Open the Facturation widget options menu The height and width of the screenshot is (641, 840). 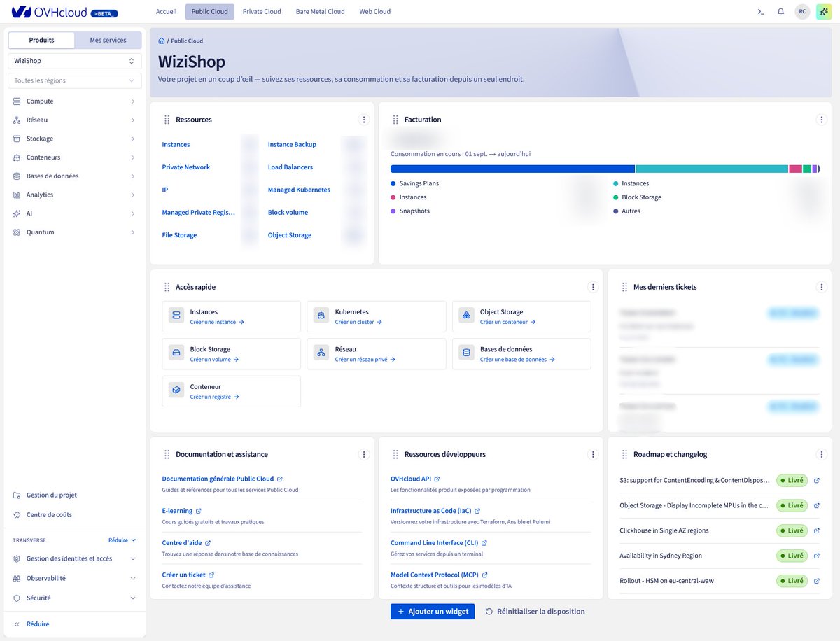pos(822,120)
